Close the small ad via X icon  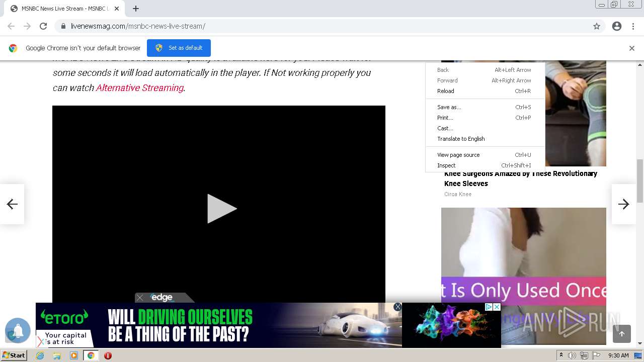(497, 307)
